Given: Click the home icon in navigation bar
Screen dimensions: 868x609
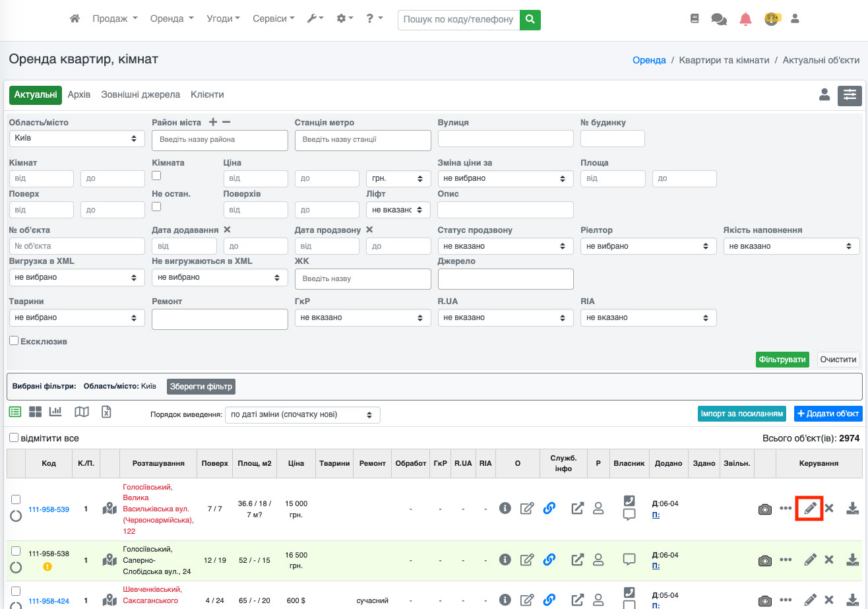Looking at the screenshot, I should click(x=75, y=18).
